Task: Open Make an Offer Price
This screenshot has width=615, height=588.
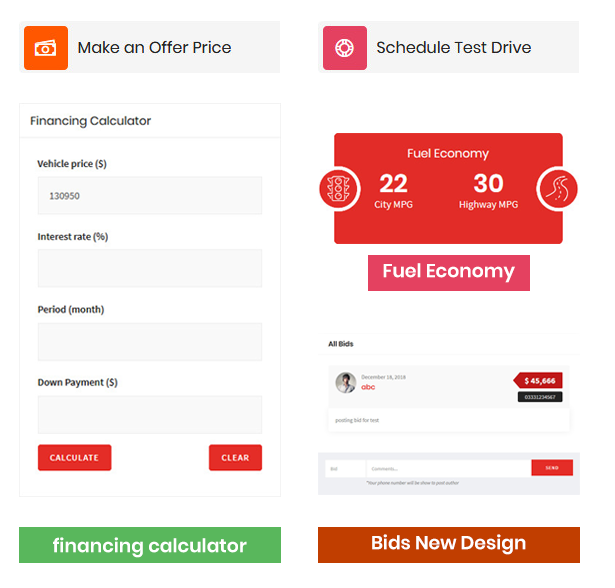Action: [154, 48]
